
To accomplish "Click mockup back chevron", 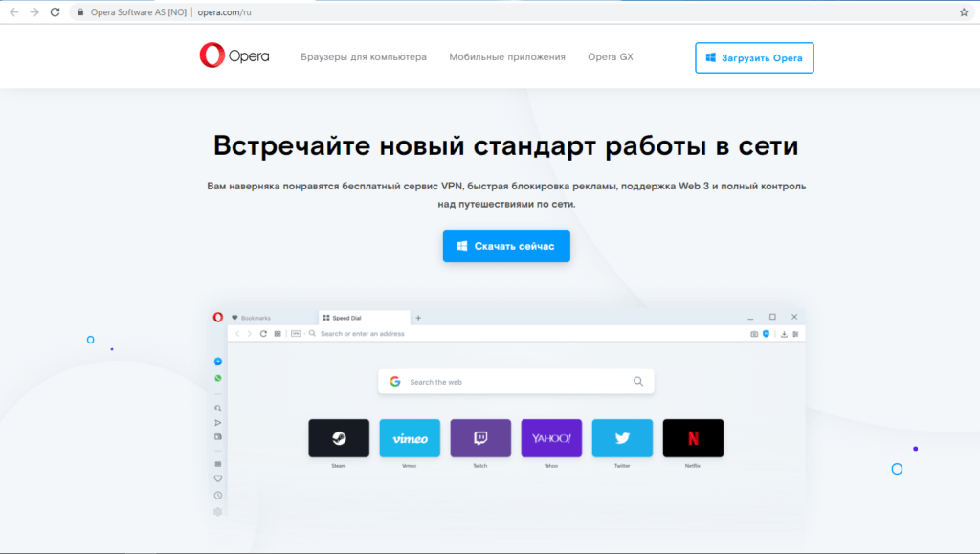I will [237, 334].
